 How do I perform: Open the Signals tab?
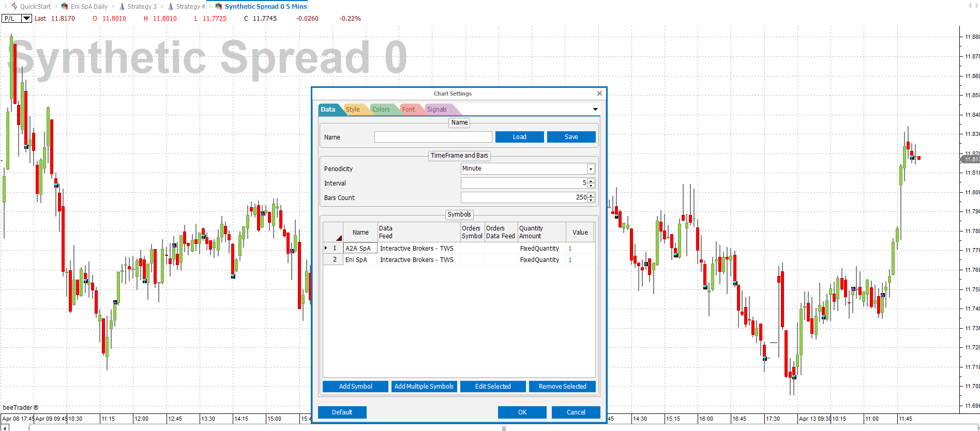coord(437,110)
